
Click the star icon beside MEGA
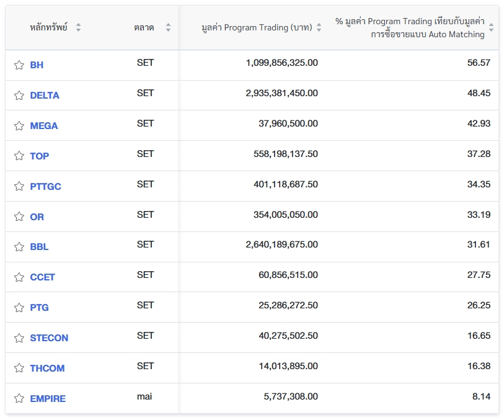(x=19, y=126)
